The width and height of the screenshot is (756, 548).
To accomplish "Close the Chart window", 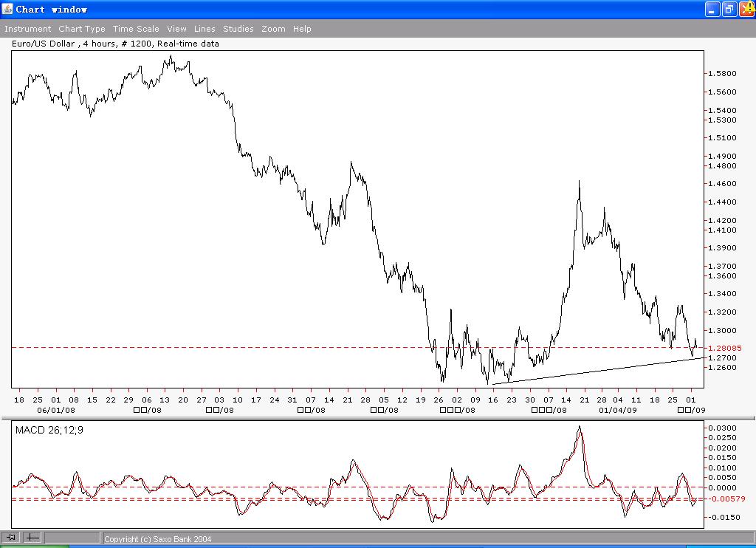I will click(x=746, y=9).
